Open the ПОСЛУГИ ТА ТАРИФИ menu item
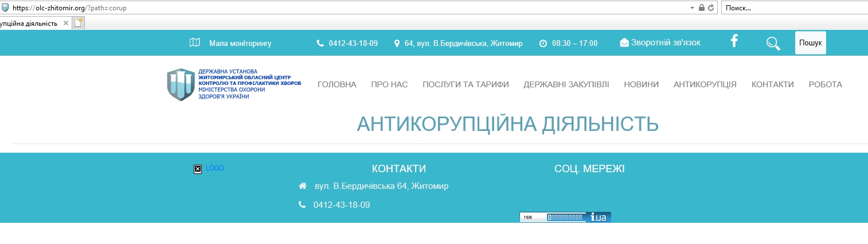The height and width of the screenshot is (244, 868). click(466, 84)
